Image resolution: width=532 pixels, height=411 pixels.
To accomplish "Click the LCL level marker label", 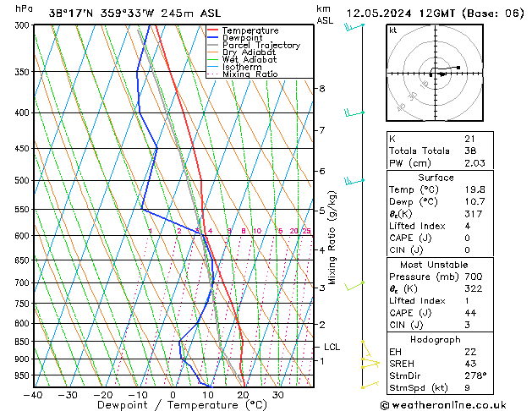I will [x=332, y=347].
